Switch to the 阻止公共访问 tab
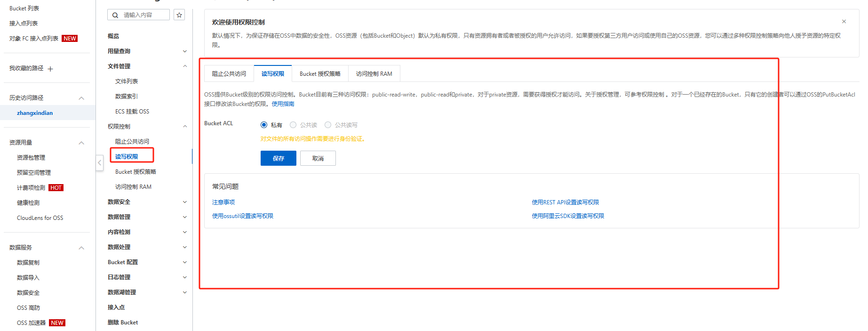This screenshot has height=331, width=868. 229,74
